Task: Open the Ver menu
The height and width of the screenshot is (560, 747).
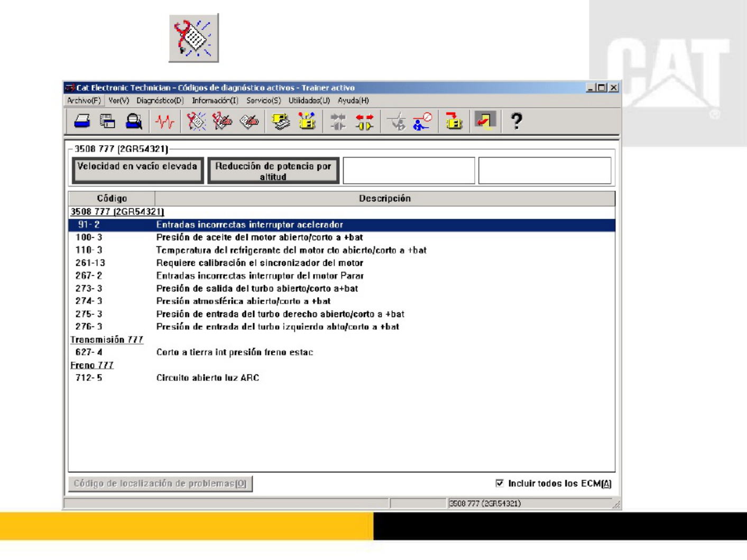Action: click(x=118, y=100)
